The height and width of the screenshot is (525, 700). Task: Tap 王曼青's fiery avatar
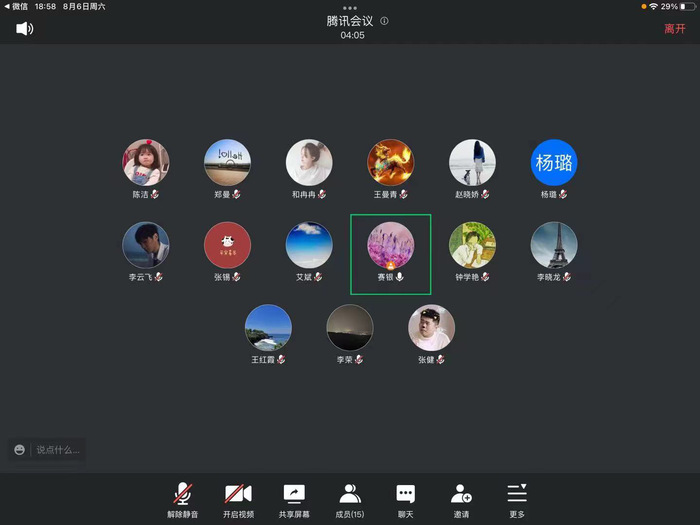pyautogui.click(x=390, y=162)
